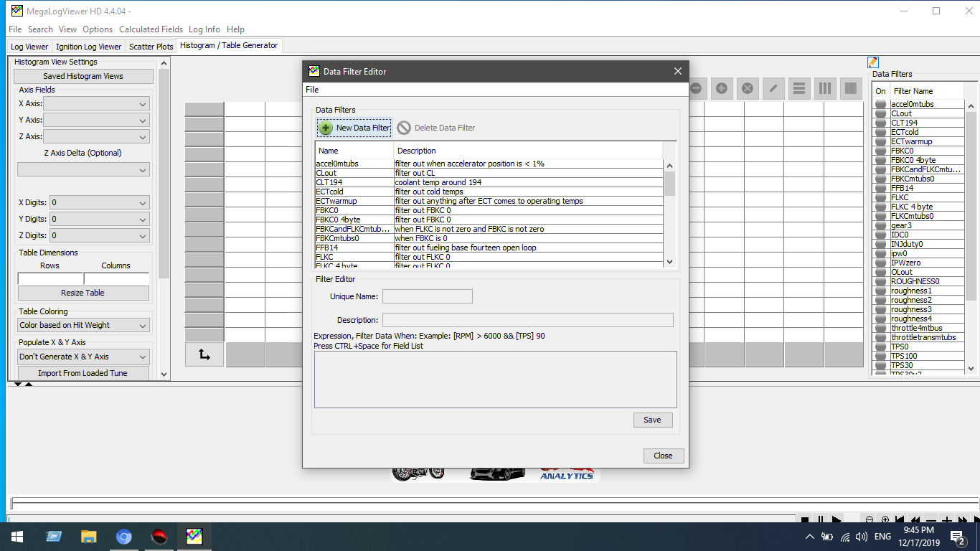
Task: Click the vertical columns icon in histogram toolbar
Action: 825,88
